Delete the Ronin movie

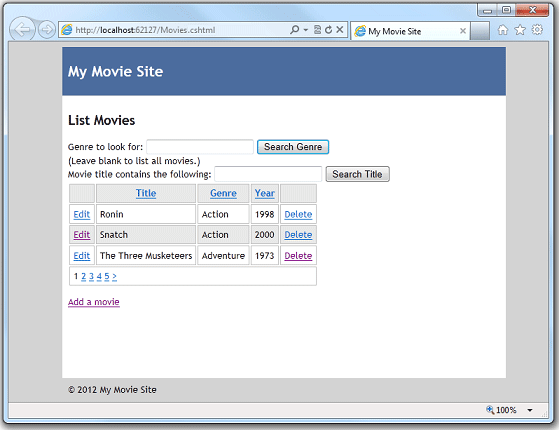click(298, 214)
